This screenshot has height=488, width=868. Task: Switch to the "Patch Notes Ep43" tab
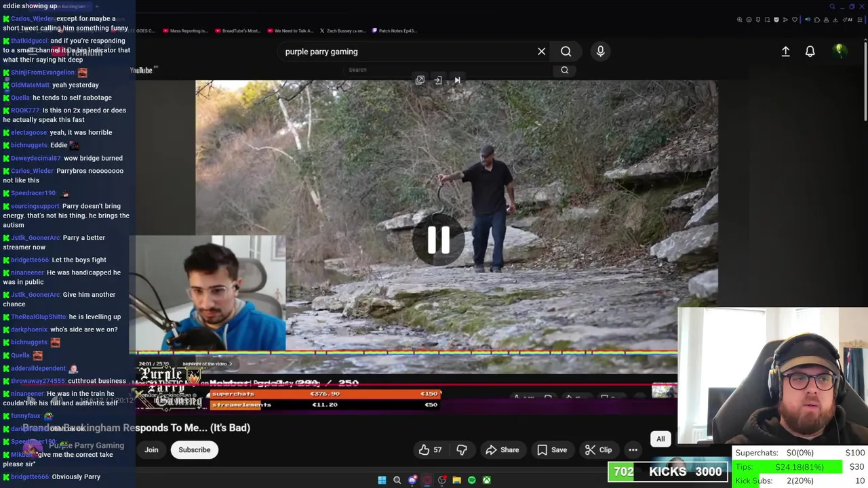(394, 30)
